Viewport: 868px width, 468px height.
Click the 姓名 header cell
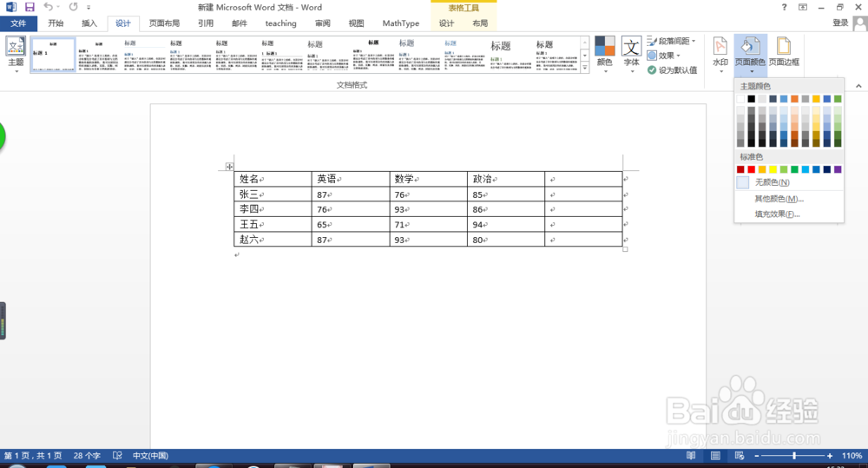click(x=273, y=179)
